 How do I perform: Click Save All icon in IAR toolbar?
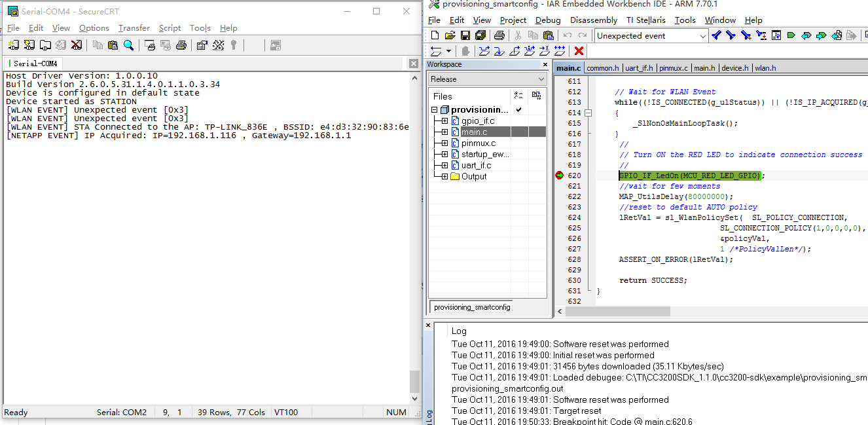[480, 35]
